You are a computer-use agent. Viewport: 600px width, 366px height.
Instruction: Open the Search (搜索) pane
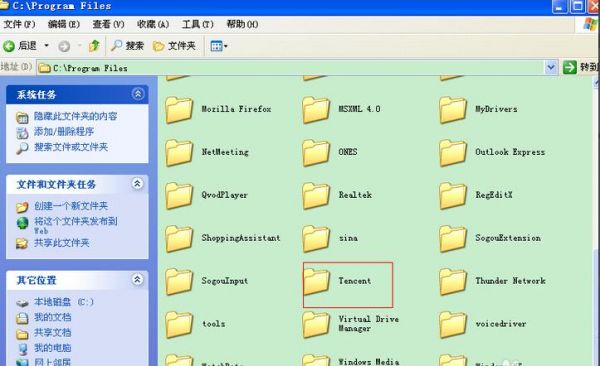click(x=127, y=46)
